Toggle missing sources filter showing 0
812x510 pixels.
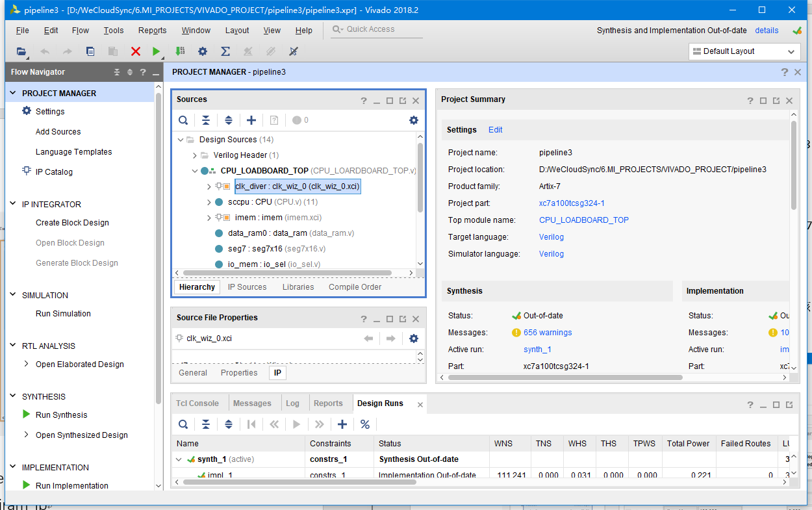pos(300,120)
